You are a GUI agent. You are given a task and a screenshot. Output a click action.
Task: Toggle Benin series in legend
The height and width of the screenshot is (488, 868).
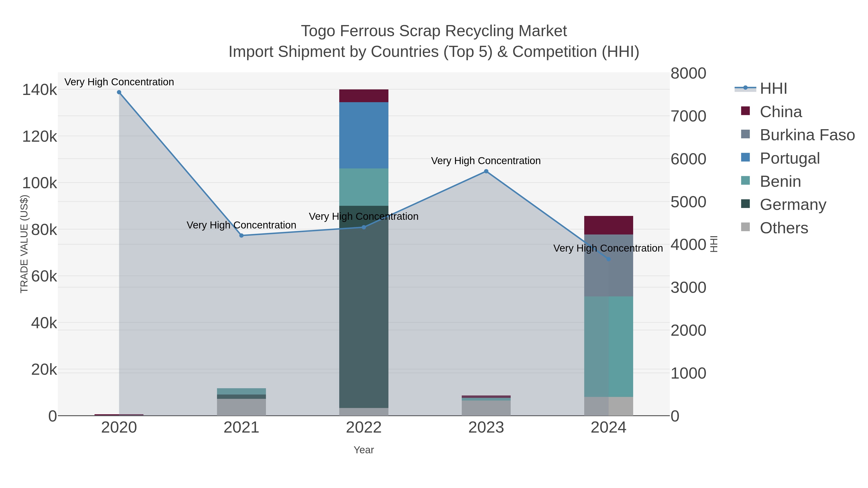pyautogui.click(x=771, y=181)
